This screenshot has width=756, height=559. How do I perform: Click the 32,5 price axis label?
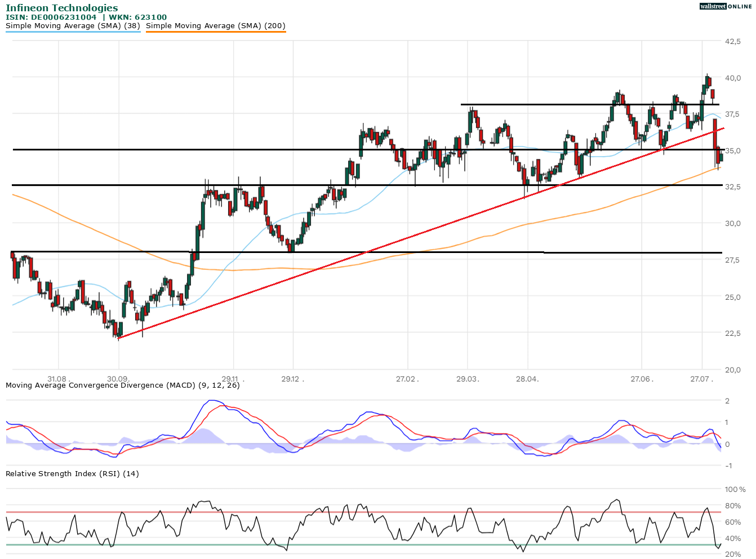pos(732,187)
